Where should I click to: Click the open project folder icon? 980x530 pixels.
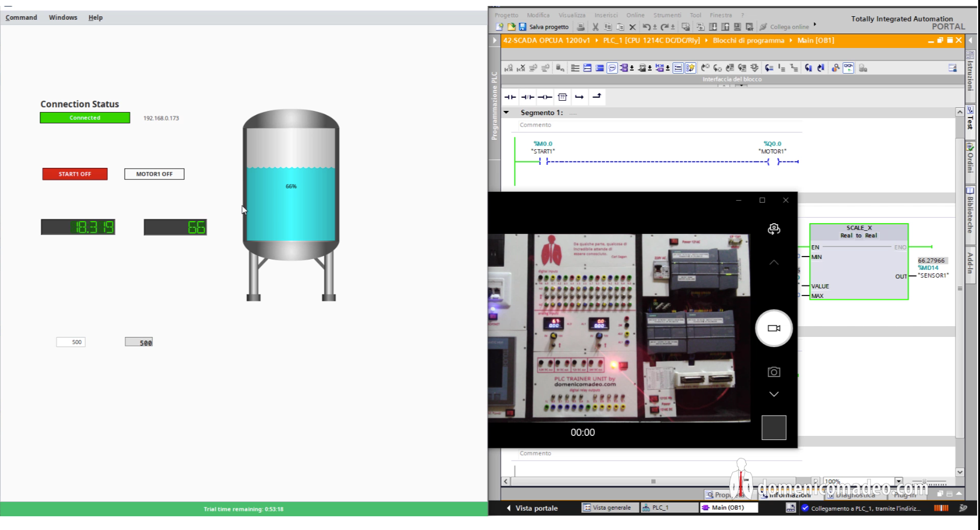pos(511,26)
